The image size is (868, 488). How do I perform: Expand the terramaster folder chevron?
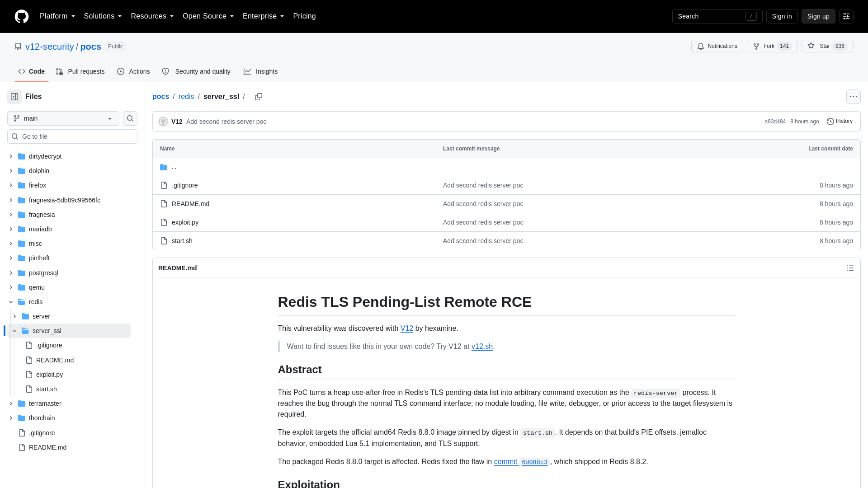(x=11, y=404)
